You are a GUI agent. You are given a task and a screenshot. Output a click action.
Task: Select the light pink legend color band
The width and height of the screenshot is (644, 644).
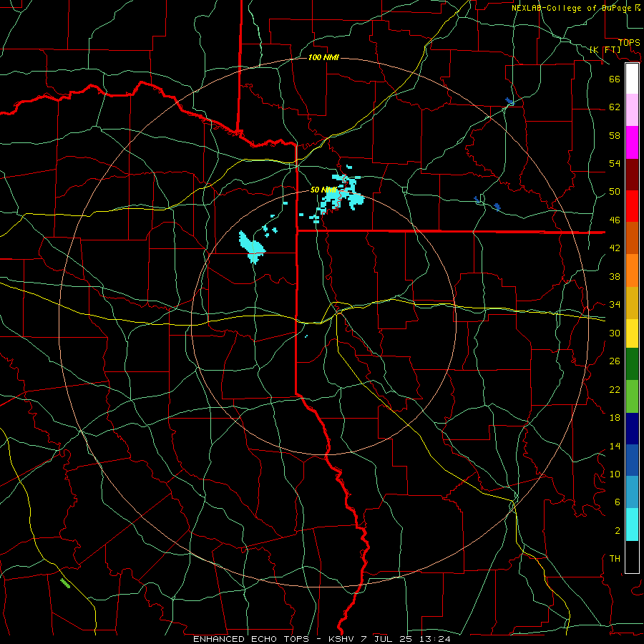(x=632, y=109)
